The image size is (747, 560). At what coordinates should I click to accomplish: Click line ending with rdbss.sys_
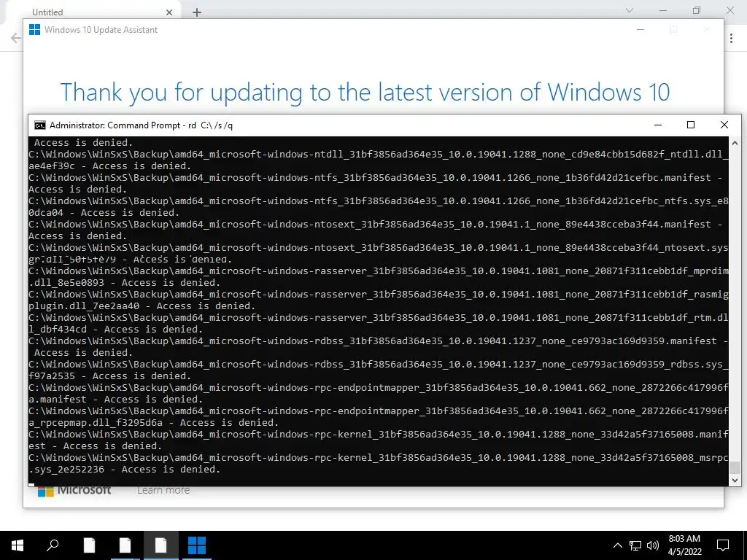(379, 365)
